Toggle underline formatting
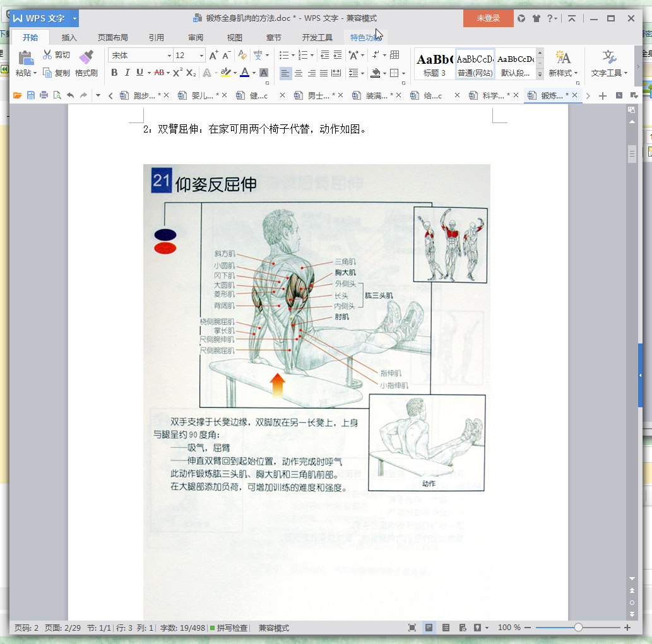Image resolution: width=652 pixels, height=644 pixels. [x=139, y=73]
